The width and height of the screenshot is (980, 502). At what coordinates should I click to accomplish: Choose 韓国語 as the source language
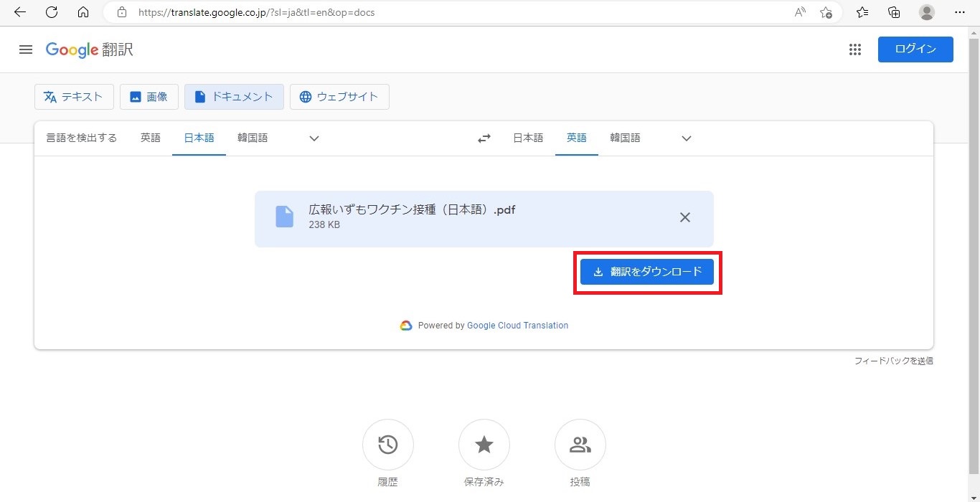(253, 138)
